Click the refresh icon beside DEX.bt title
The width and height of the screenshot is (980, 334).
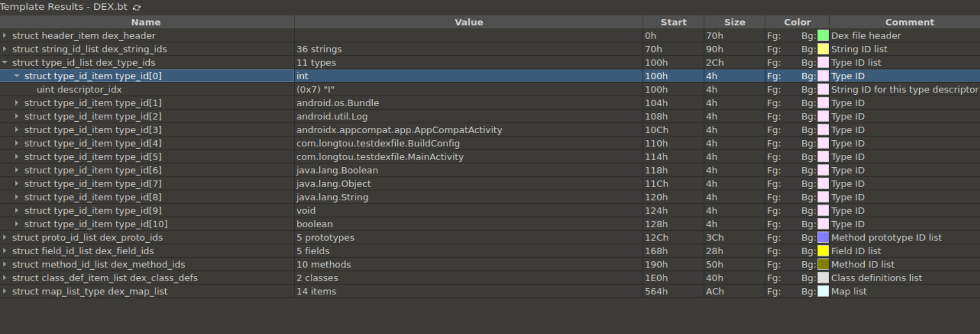pos(136,7)
